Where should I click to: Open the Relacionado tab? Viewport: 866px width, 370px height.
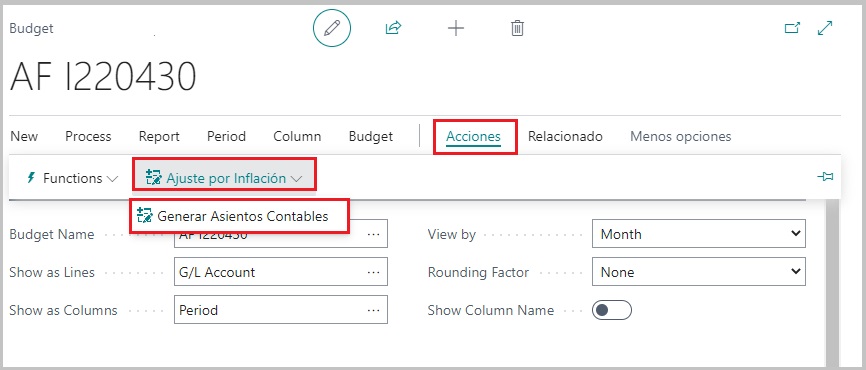(565, 136)
